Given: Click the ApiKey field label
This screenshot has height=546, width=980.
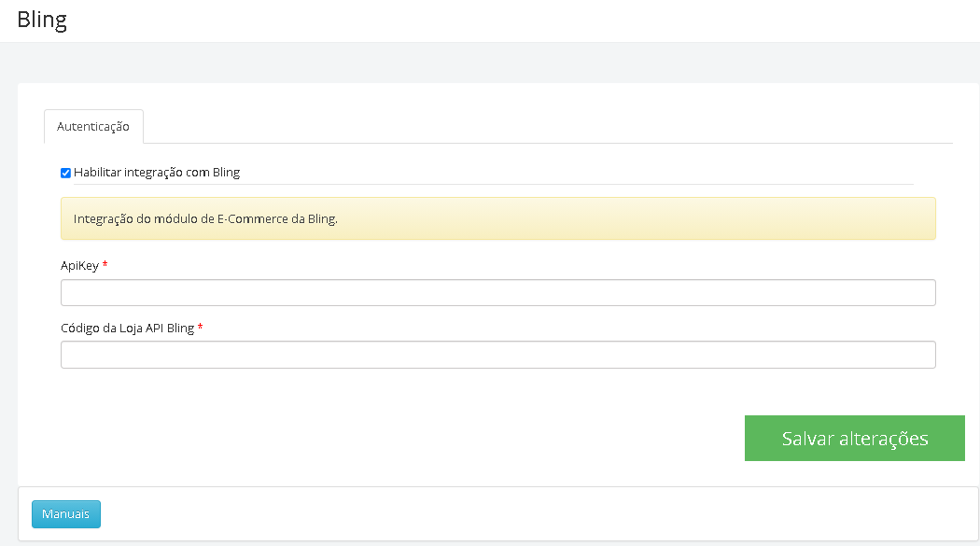Looking at the screenshot, I should tap(79, 266).
